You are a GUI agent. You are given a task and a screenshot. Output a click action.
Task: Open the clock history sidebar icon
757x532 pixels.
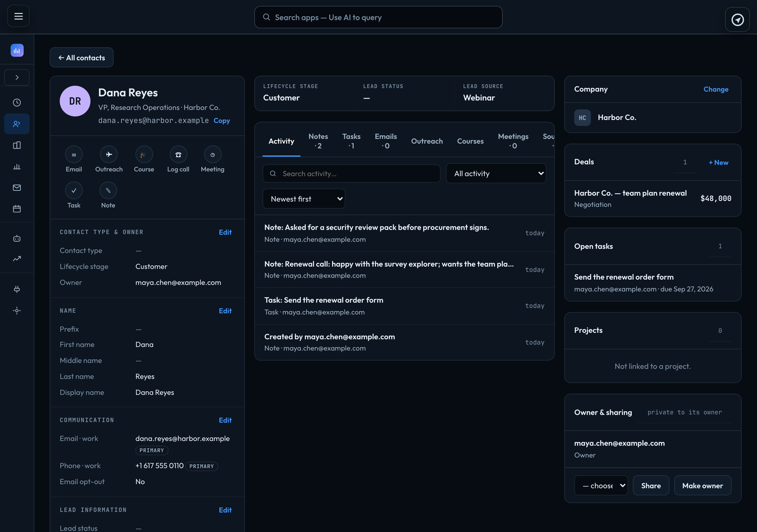[17, 103]
